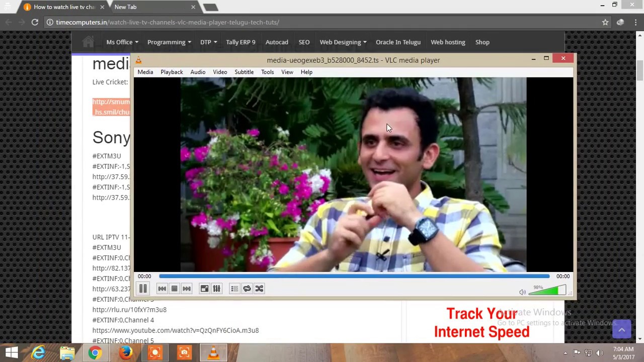Image resolution: width=644 pixels, height=362 pixels.
Task: Close the 'How to watch live tv' tab
Action: pyautogui.click(x=102, y=7)
